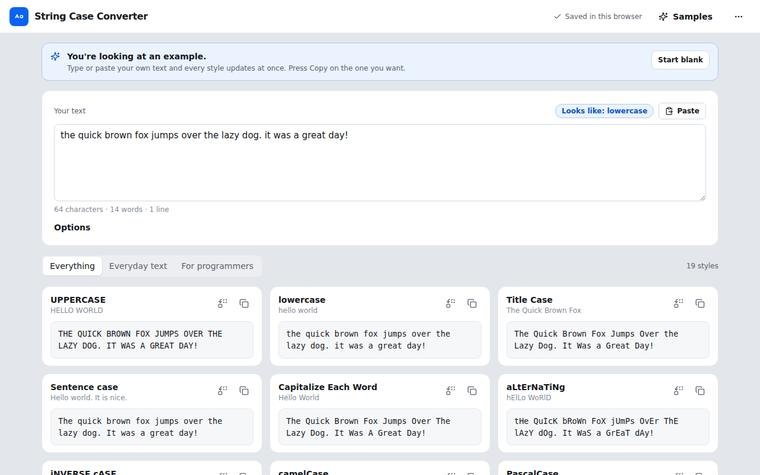Click the icon left of copy on Title Case card
Image resolution: width=760 pixels, height=475 pixels.
678,303
